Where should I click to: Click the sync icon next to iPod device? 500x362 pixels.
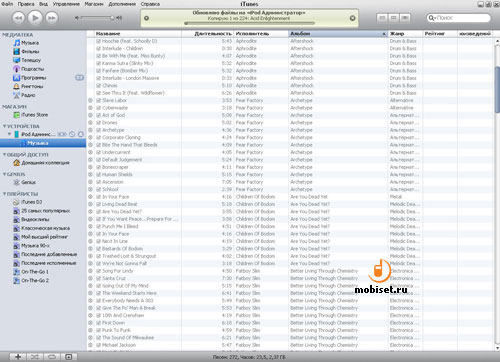point(72,134)
